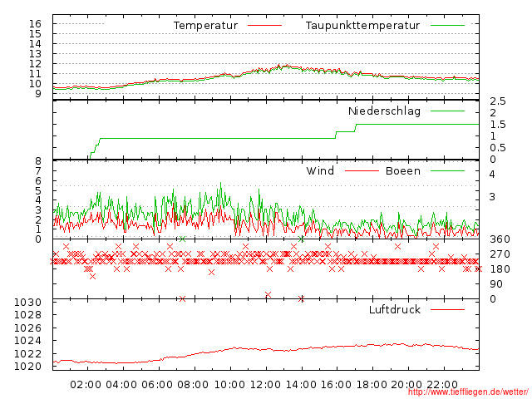Click the green Boeen legend line
Screen dimensions: 532x399
click(447, 171)
